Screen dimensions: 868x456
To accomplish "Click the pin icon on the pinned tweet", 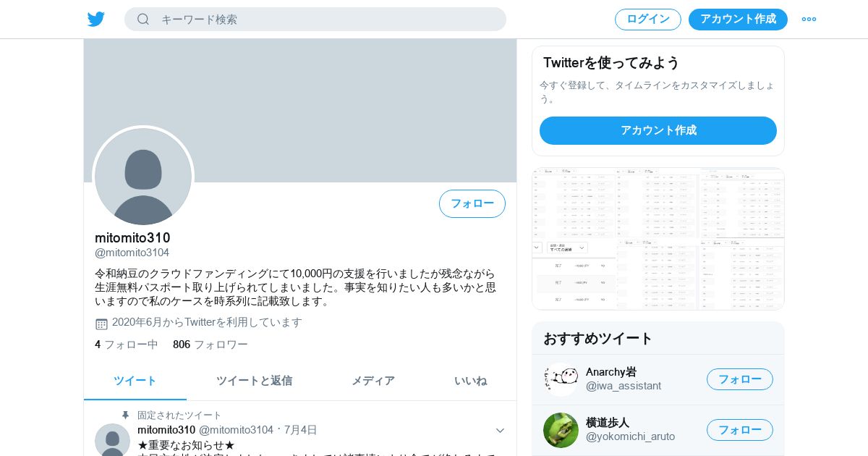I will click(125, 415).
